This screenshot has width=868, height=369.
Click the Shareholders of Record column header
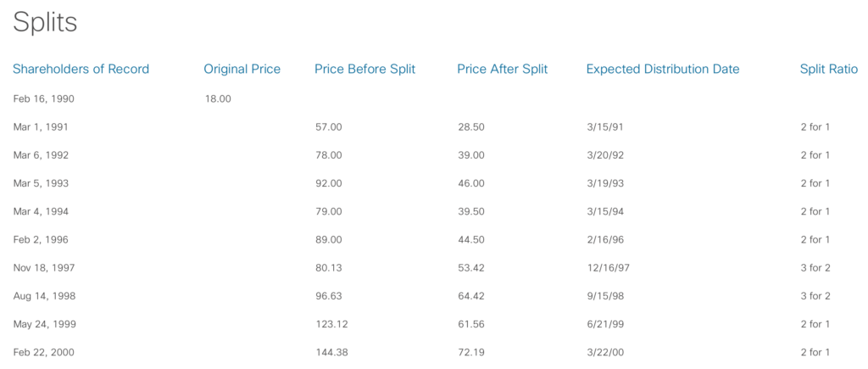81,70
